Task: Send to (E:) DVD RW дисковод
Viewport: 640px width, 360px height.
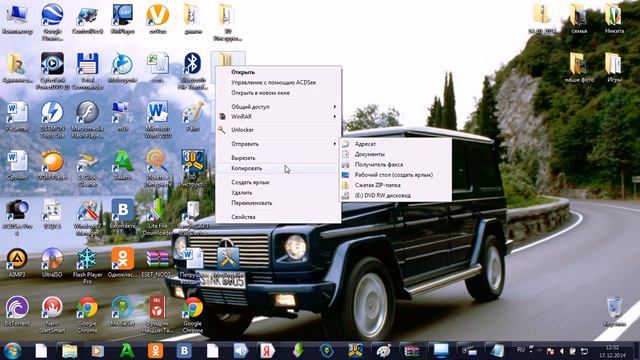Action: (x=396, y=196)
